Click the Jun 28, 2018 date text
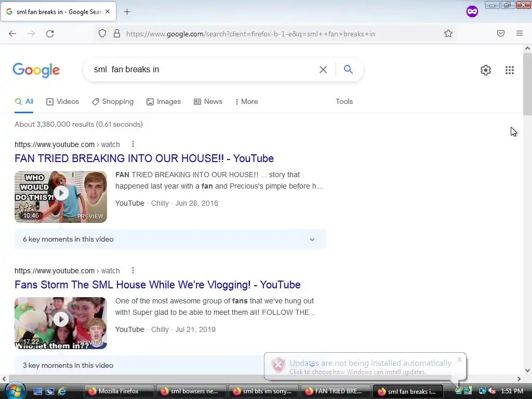This screenshot has width=532, height=399. point(196,203)
